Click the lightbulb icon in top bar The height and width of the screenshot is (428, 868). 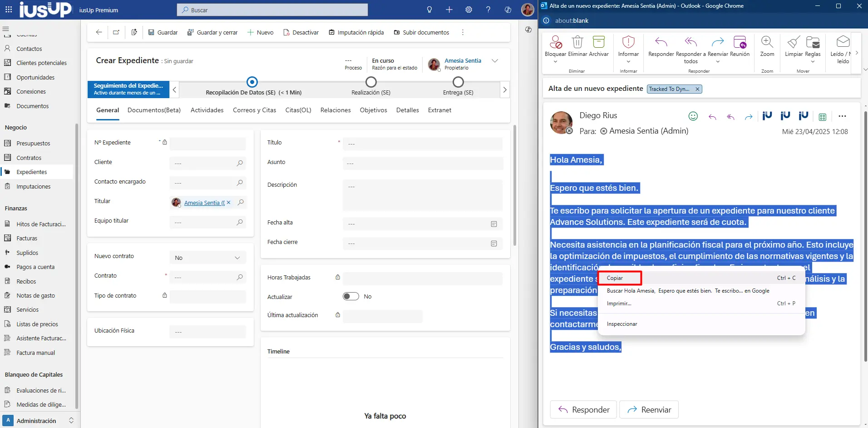pyautogui.click(x=429, y=10)
